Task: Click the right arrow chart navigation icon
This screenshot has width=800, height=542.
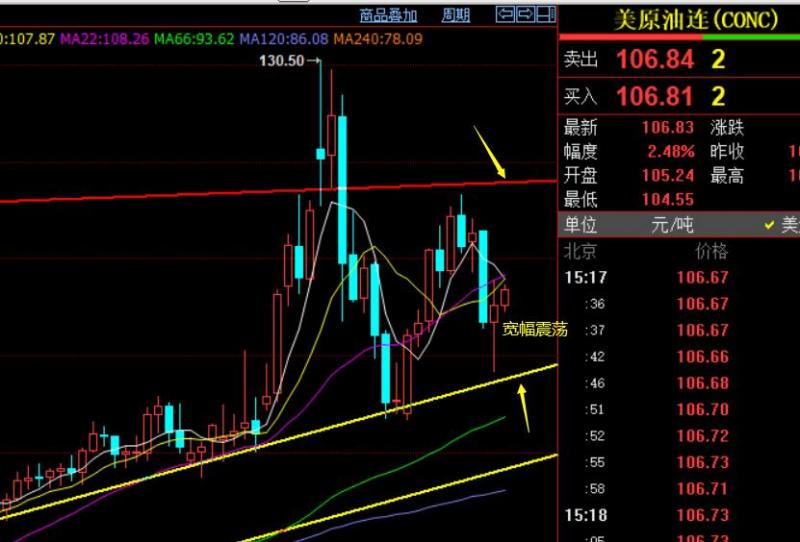Action: coord(526,14)
